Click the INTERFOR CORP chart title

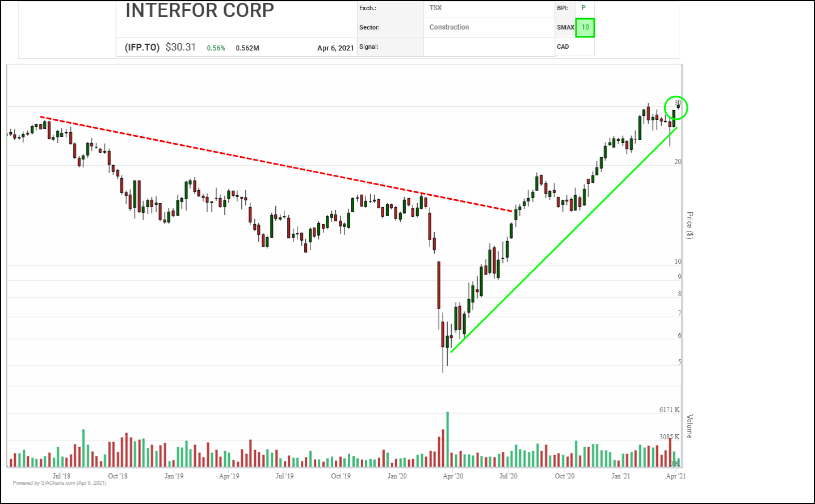click(x=200, y=10)
